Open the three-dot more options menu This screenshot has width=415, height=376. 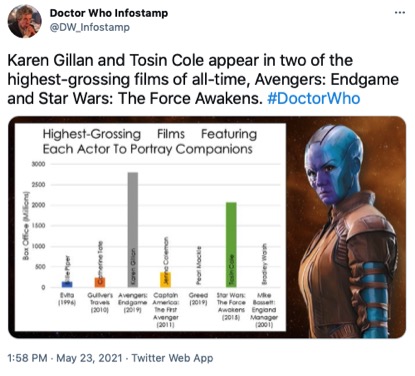[x=400, y=13]
